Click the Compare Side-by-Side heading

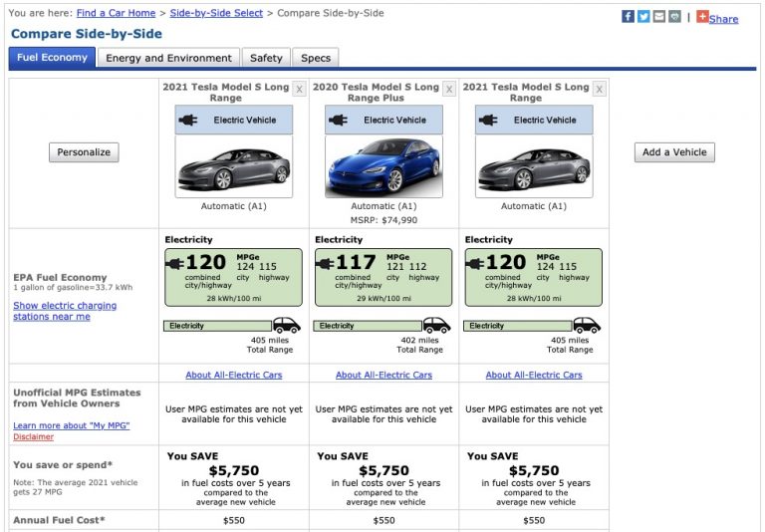pyautogui.click(x=87, y=34)
